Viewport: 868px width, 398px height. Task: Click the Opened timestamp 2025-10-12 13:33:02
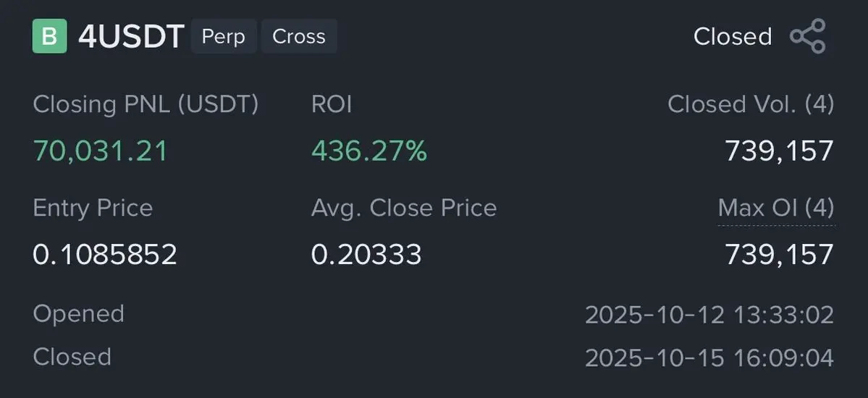(x=709, y=315)
